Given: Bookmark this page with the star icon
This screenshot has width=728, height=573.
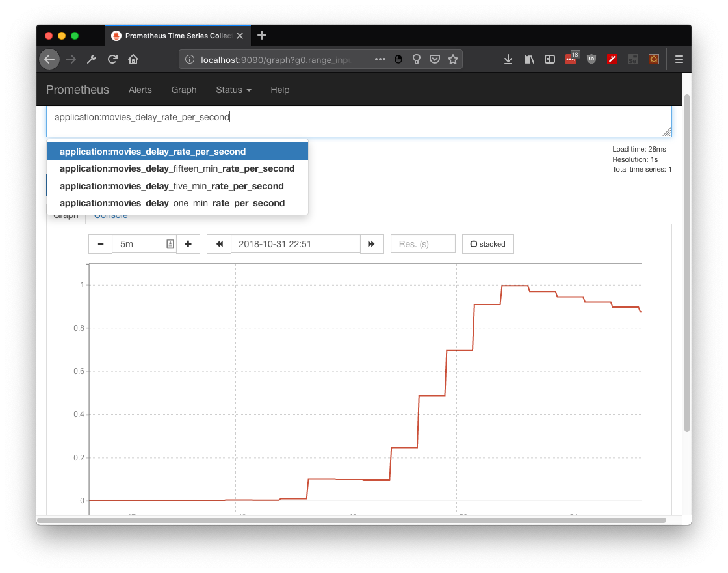Looking at the screenshot, I should pos(453,59).
